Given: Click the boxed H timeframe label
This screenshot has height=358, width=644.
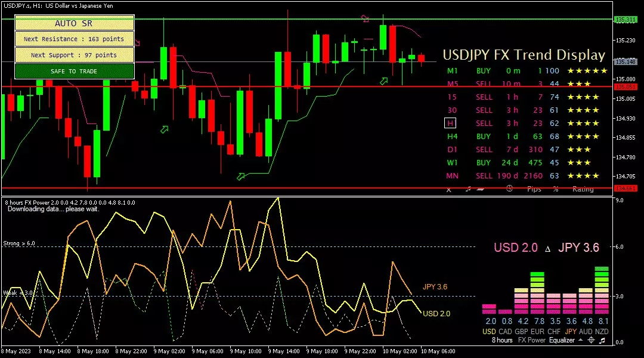Looking at the screenshot, I should point(450,124).
